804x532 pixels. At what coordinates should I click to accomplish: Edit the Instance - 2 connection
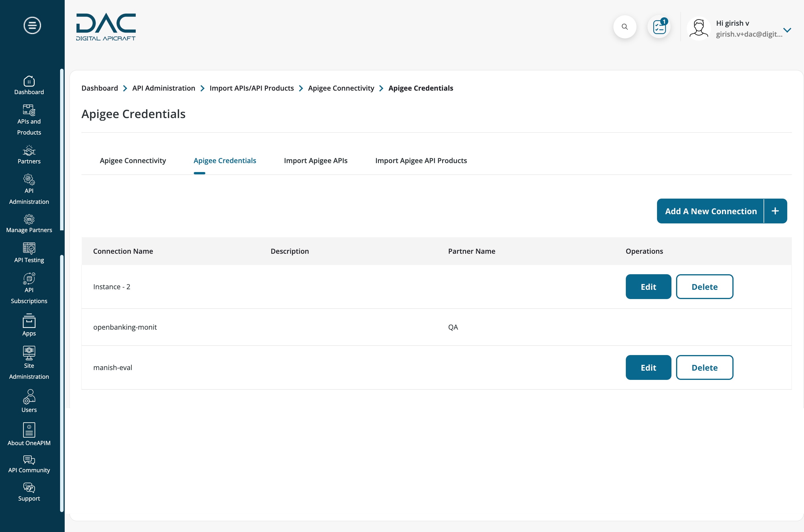tap(648, 287)
